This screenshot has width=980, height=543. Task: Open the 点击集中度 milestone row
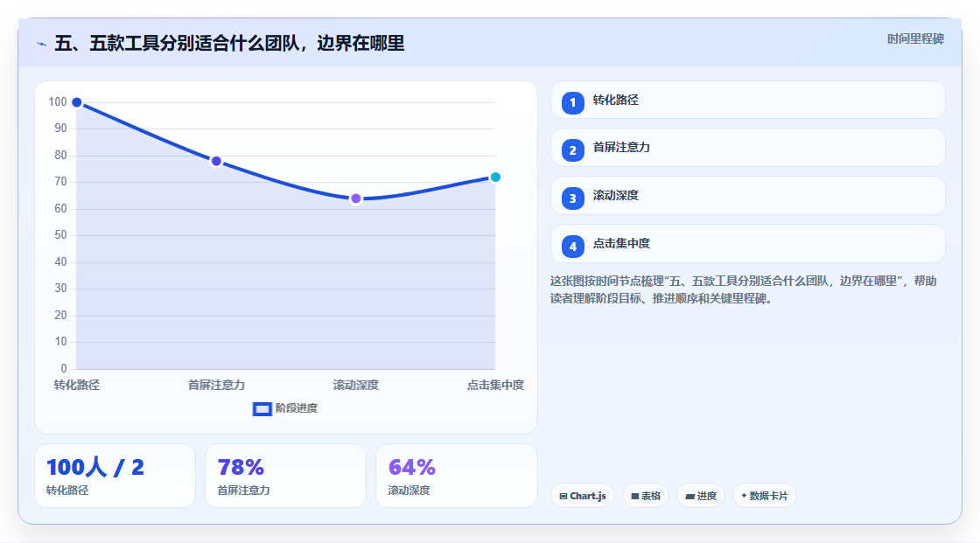coord(747,244)
